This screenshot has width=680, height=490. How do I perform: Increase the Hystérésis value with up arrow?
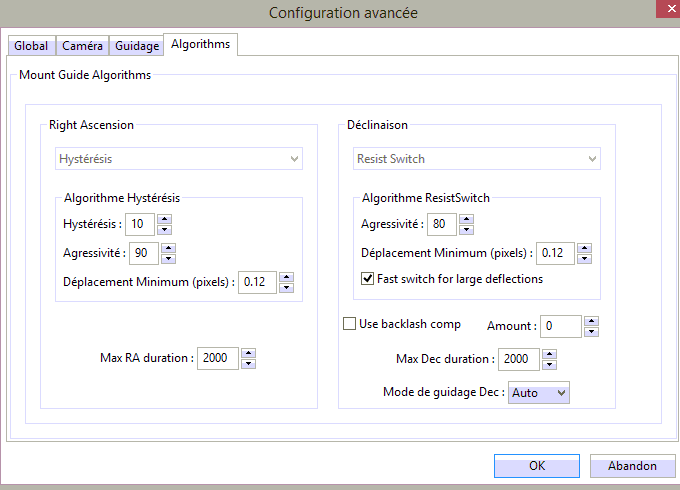165,219
